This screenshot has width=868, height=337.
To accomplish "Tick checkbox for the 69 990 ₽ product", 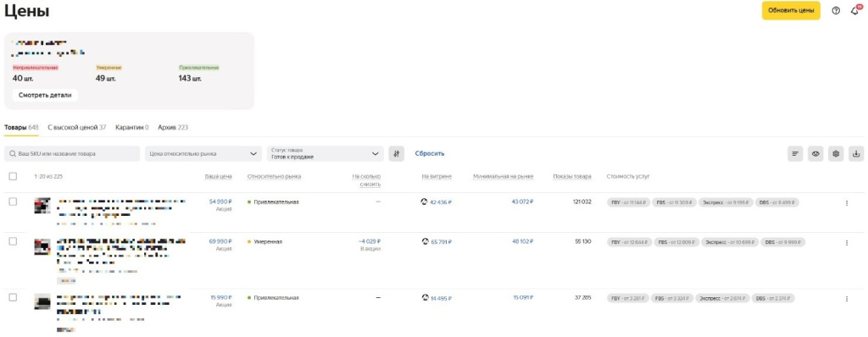I will click(x=13, y=241).
